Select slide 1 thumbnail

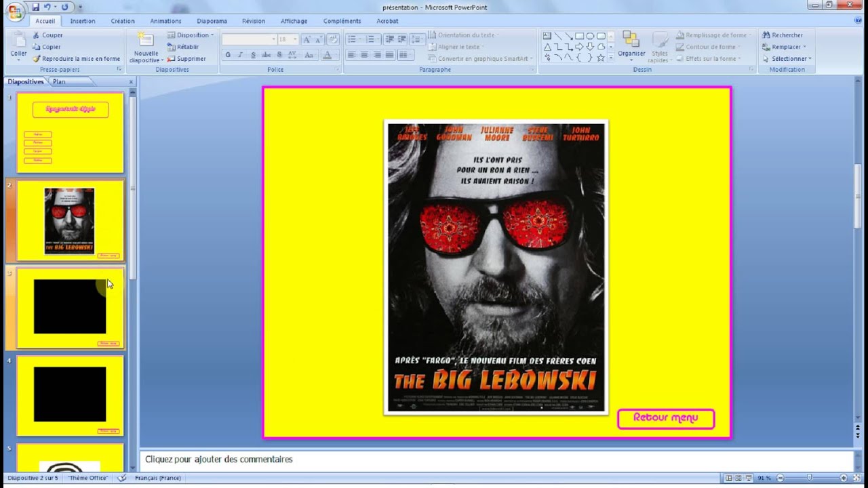pos(70,132)
